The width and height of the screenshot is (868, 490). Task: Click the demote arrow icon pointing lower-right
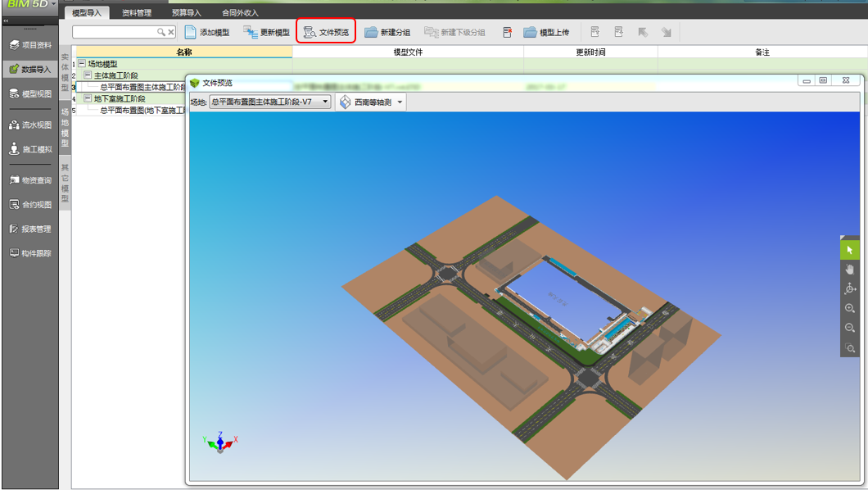[666, 32]
